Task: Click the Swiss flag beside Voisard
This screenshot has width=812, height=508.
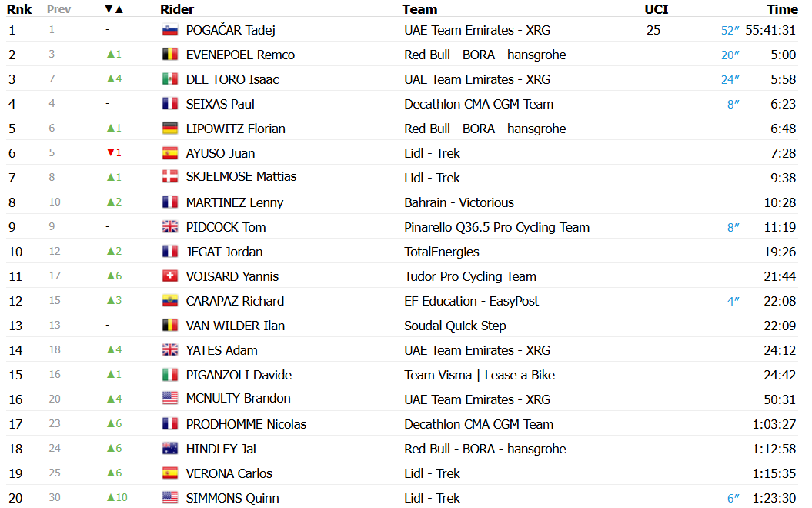Action: coord(170,276)
